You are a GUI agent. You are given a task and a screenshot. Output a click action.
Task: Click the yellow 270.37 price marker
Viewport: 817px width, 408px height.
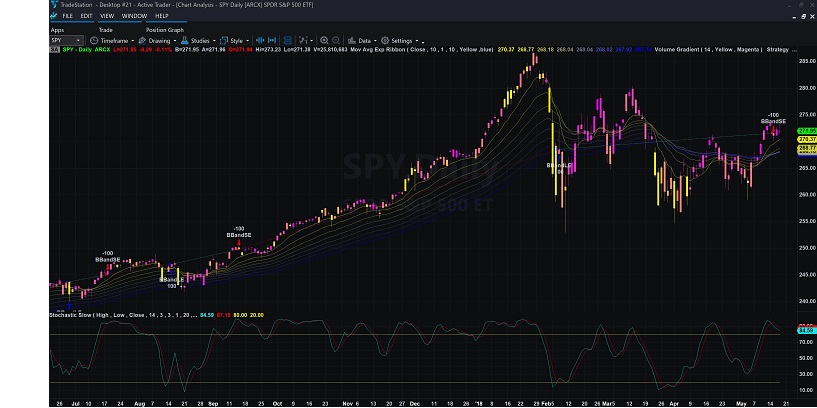(806, 139)
